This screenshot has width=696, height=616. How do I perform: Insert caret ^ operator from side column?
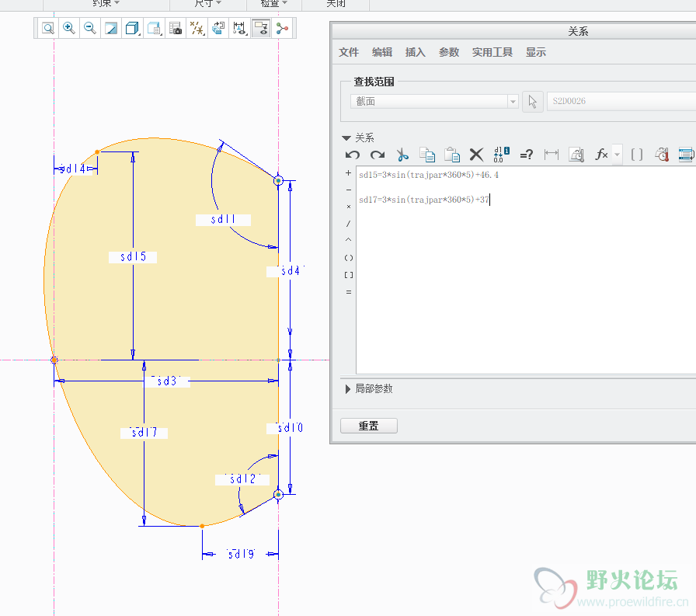pyautogui.click(x=349, y=240)
